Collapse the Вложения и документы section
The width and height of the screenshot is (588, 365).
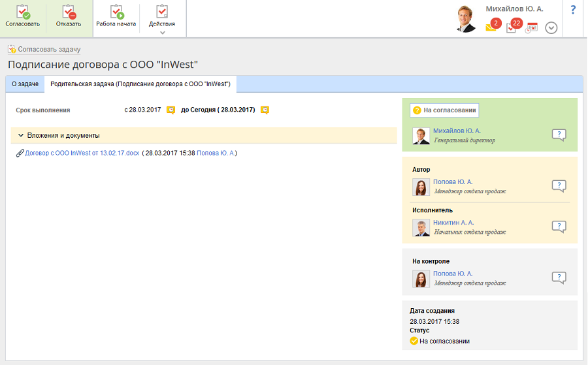(204, 135)
